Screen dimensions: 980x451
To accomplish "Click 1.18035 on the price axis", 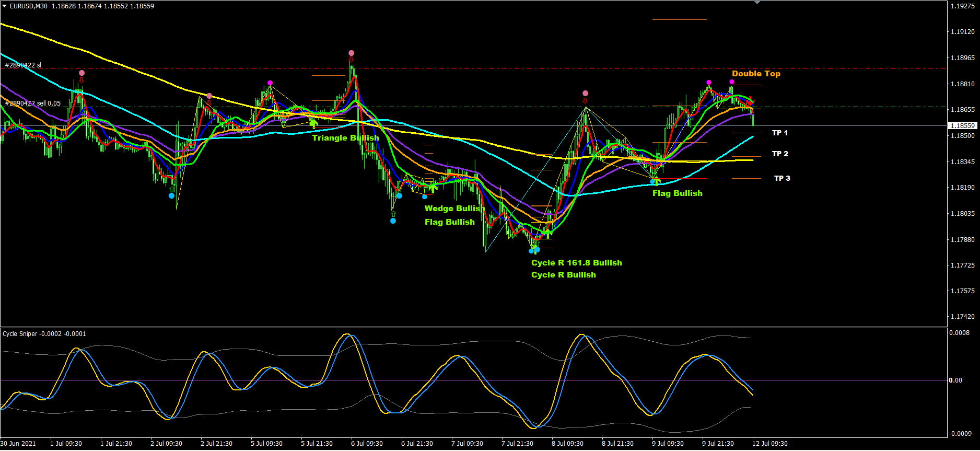I will pos(962,214).
